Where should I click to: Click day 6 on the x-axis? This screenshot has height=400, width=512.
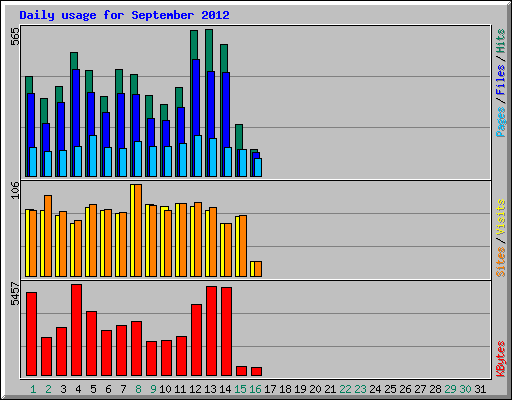click(x=108, y=389)
